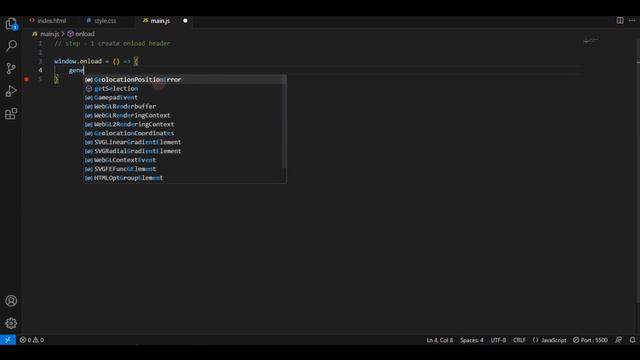This screenshot has width=640, height=360.
Task: Split the editor right
Action: click(x=620, y=20)
